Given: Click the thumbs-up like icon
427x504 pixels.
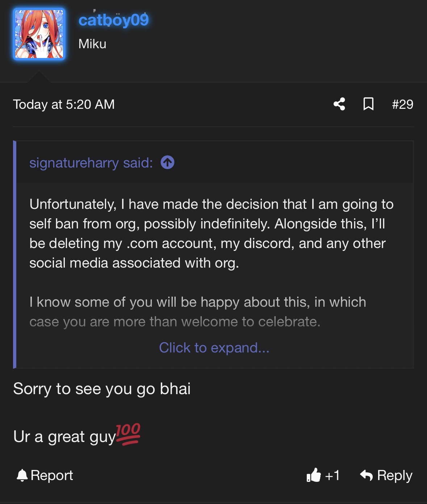Looking at the screenshot, I should (314, 475).
